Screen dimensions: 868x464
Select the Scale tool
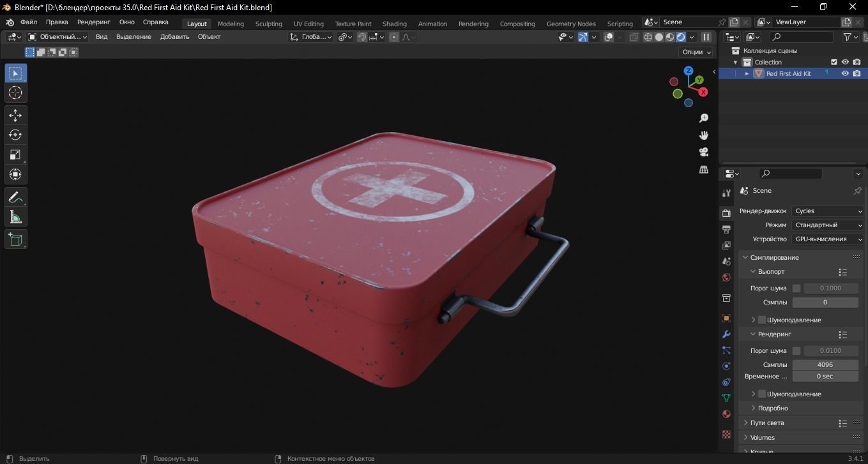point(16,155)
